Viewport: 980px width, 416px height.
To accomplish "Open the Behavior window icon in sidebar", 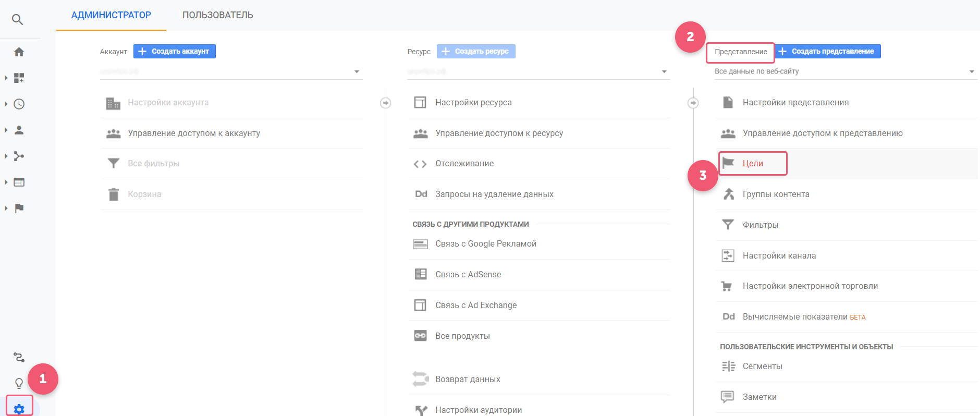I will [x=19, y=182].
